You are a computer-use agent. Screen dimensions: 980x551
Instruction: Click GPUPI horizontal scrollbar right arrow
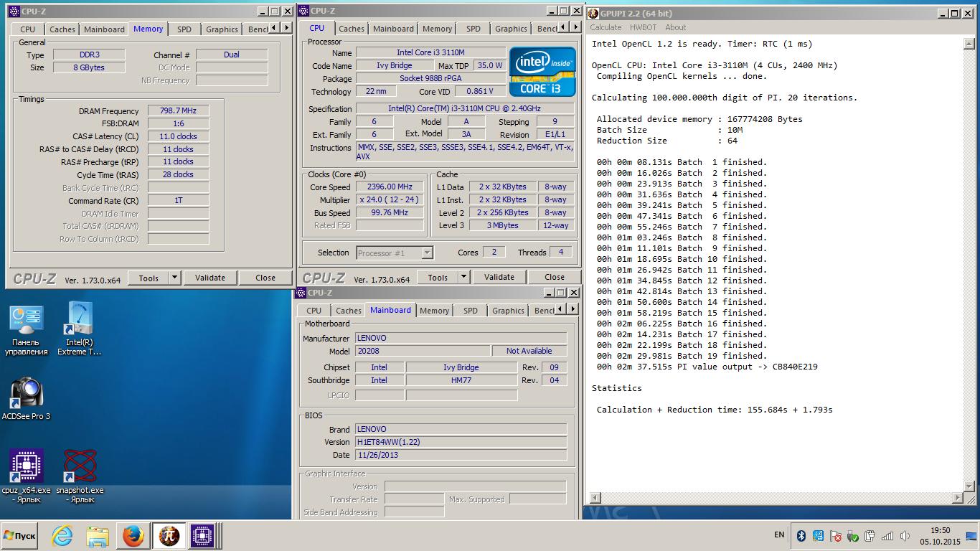[958, 498]
